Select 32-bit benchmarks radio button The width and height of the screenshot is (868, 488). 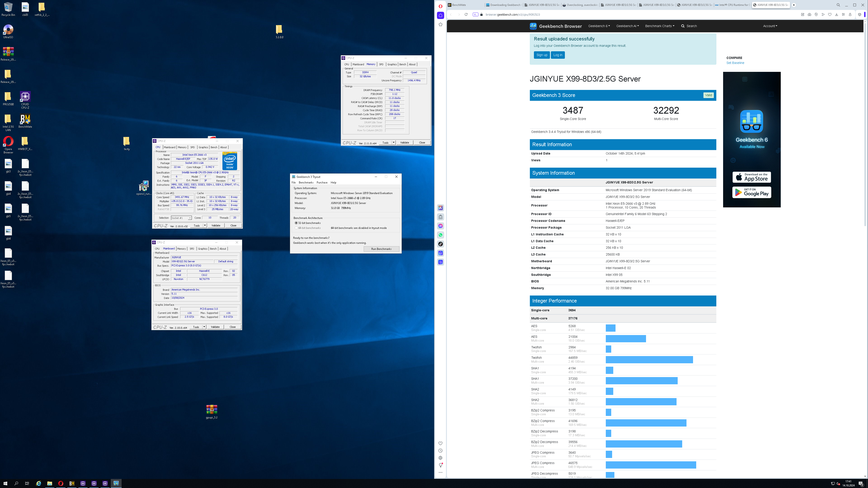tap(297, 223)
